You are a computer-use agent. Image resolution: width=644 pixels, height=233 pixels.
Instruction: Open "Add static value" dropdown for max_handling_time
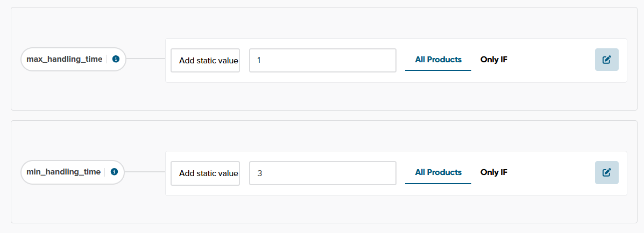(x=206, y=60)
